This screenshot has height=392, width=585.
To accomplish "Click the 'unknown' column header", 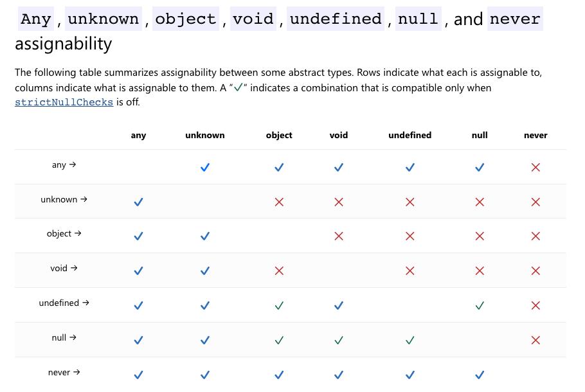I will pos(205,135).
